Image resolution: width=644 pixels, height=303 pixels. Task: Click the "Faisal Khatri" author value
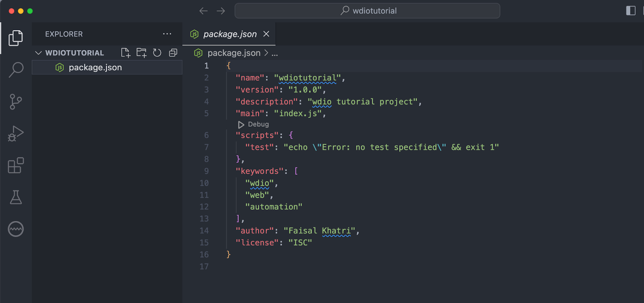(x=320, y=231)
